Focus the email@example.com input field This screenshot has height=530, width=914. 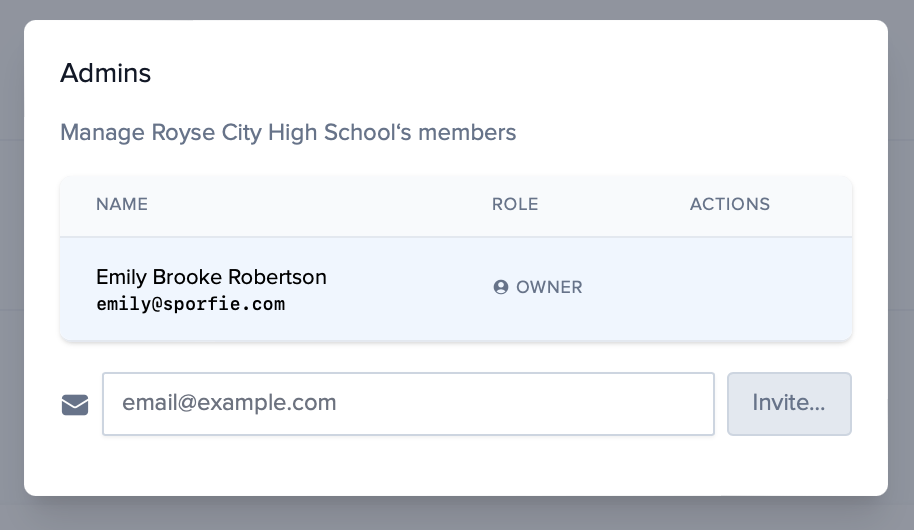tap(408, 404)
